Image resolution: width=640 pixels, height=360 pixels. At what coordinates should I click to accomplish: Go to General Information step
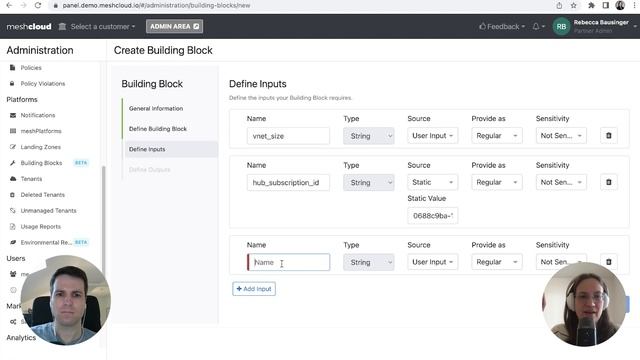156,109
